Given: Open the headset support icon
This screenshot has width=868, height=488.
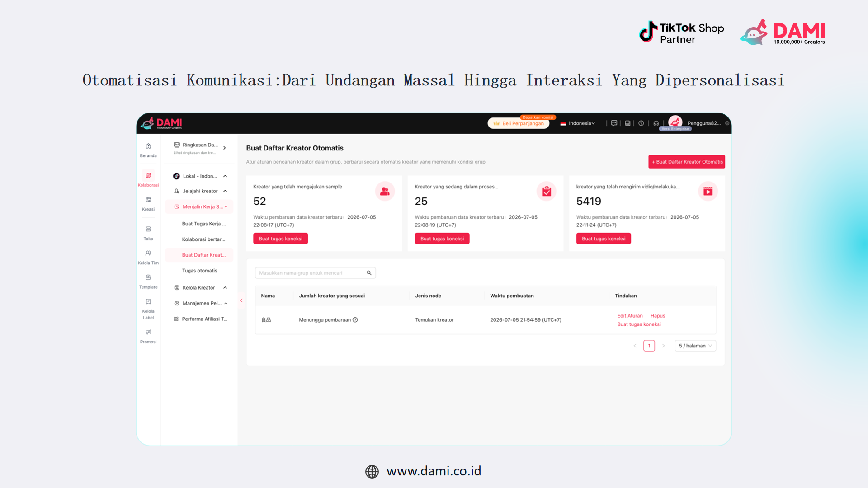Looking at the screenshot, I should (656, 123).
